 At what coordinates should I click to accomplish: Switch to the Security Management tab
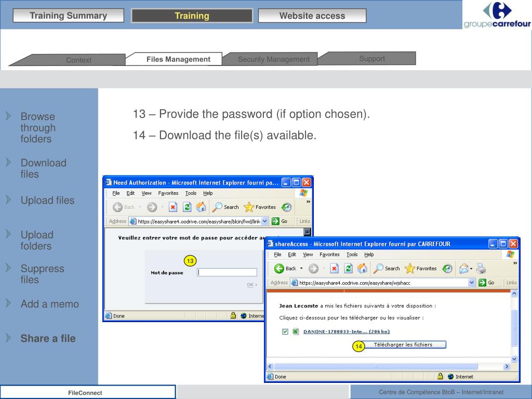click(273, 59)
